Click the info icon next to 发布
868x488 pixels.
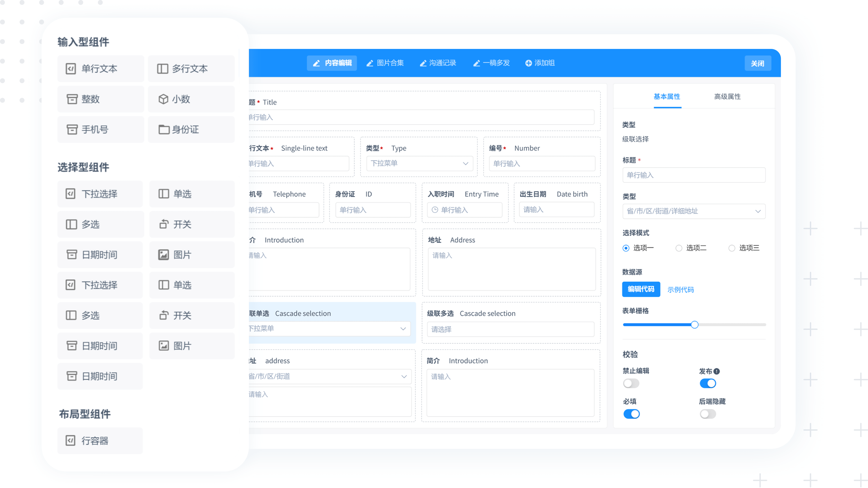[717, 371]
